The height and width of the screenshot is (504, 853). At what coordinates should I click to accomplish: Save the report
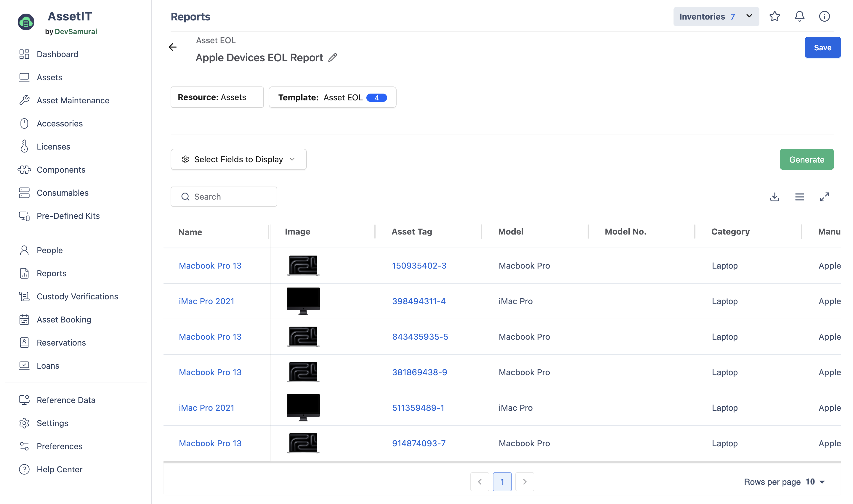pyautogui.click(x=822, y=48)
